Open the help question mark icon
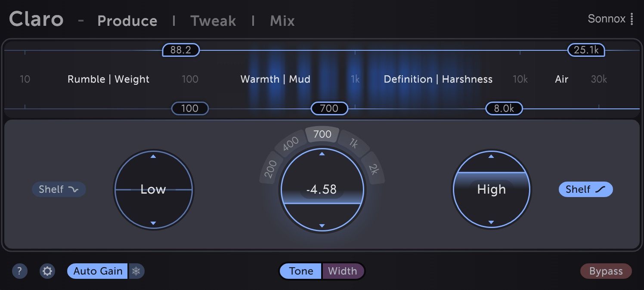Screen dimensions: 644x290 [x=19, y=271]
